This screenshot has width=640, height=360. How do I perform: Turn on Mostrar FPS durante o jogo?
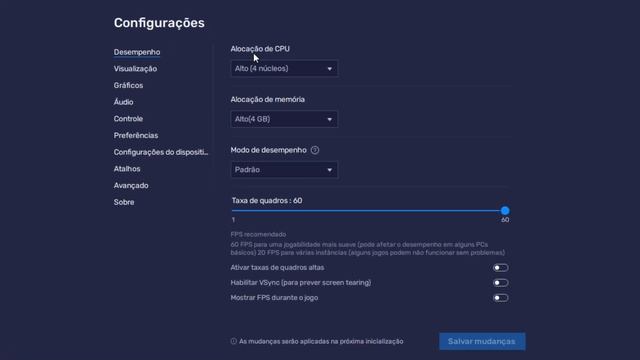[x=500, y=298]
